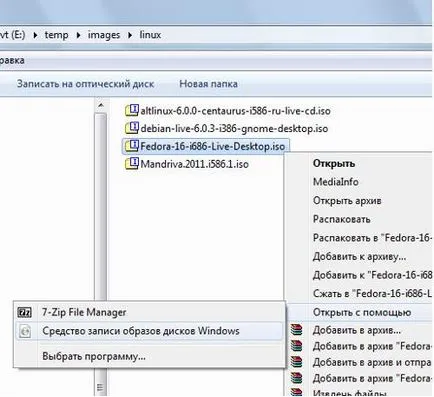Expand the arrow before 'linux' breadcrumb
This screenshot has height=397, width=434.
(x=130, y=35)
